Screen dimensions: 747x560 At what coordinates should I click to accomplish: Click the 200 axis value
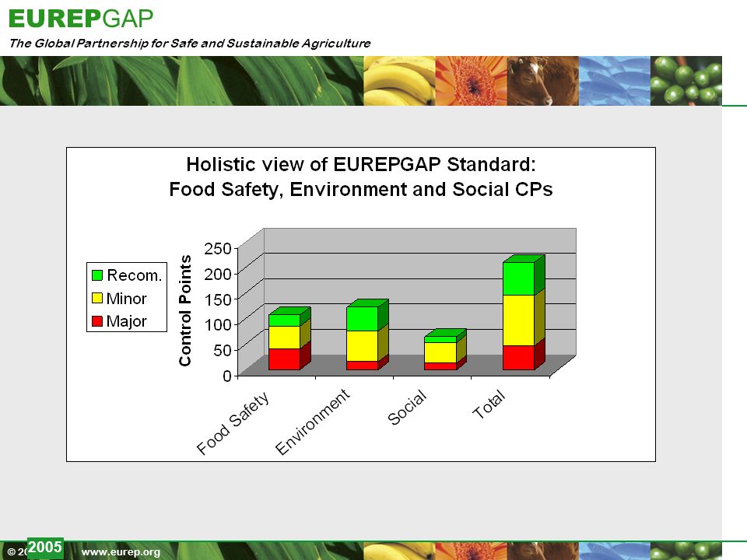point(218,275)
